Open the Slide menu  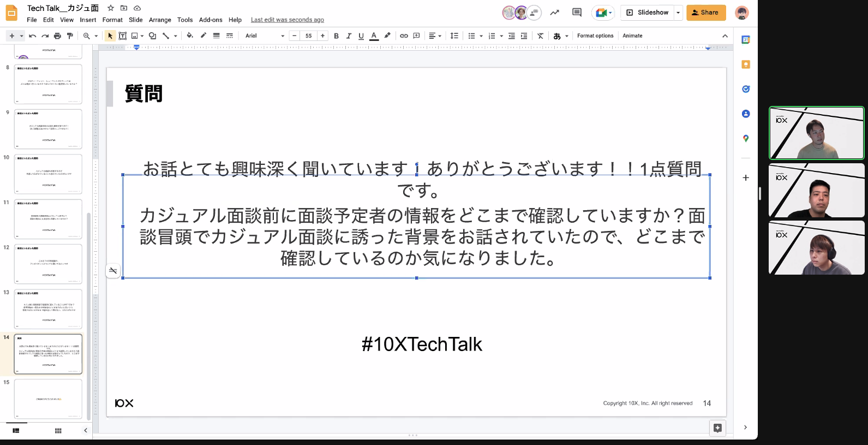coord(136,20)
